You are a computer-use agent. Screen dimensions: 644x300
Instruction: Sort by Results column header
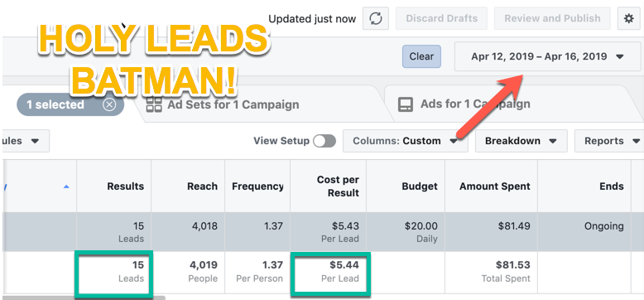tap(125, 186)
